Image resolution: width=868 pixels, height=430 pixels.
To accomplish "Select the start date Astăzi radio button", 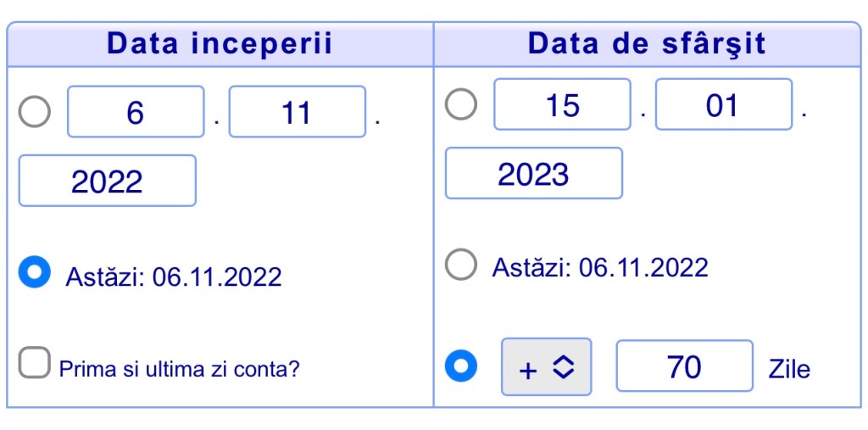I will point(35,274).
